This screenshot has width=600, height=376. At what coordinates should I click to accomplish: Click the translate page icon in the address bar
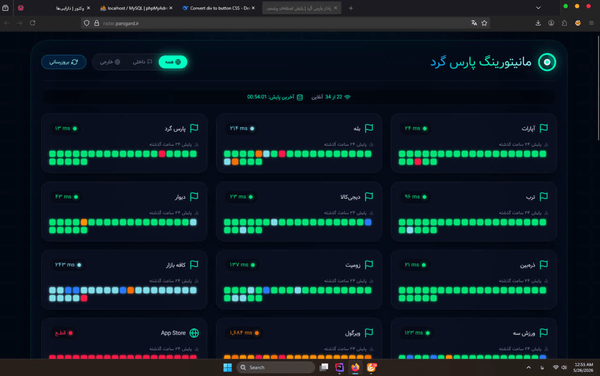tap(474, 23)
